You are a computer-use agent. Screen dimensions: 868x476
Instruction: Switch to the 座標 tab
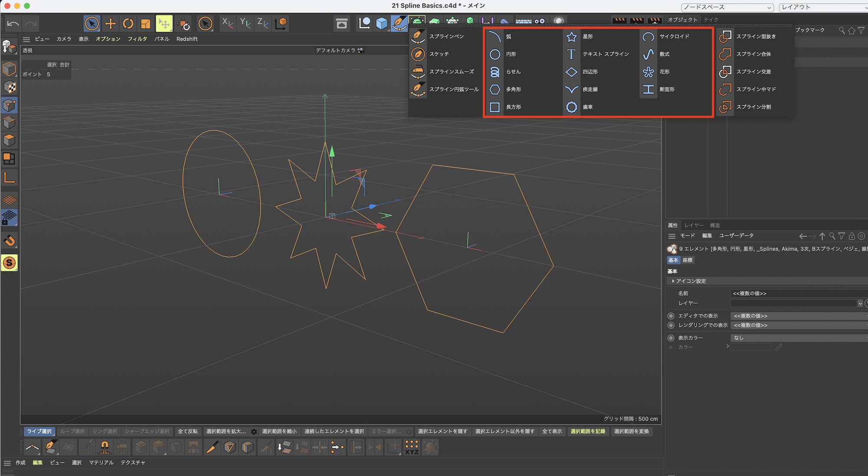click(687, 260)
